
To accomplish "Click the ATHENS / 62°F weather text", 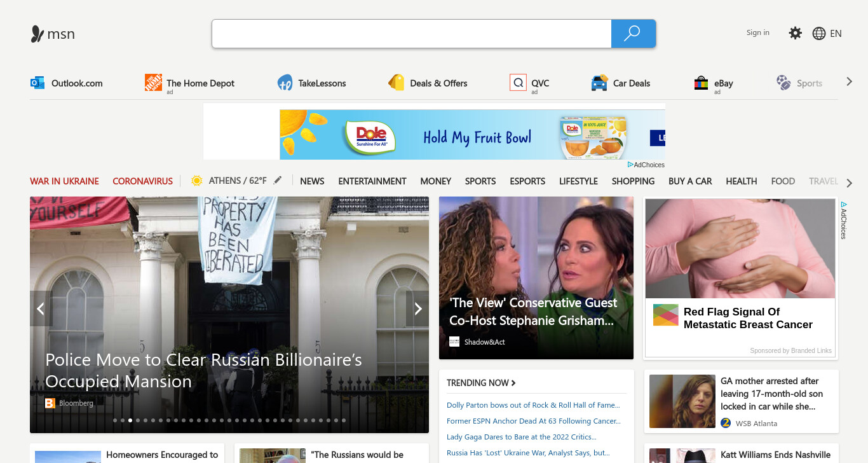I will (x=238, y=181).
